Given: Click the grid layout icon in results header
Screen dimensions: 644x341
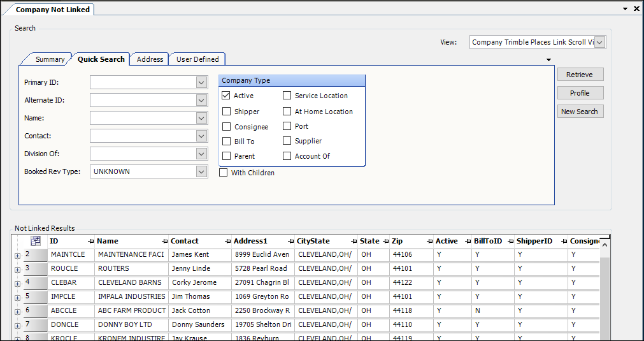Looking at the screenshot, I should click(x=36, y=241).
